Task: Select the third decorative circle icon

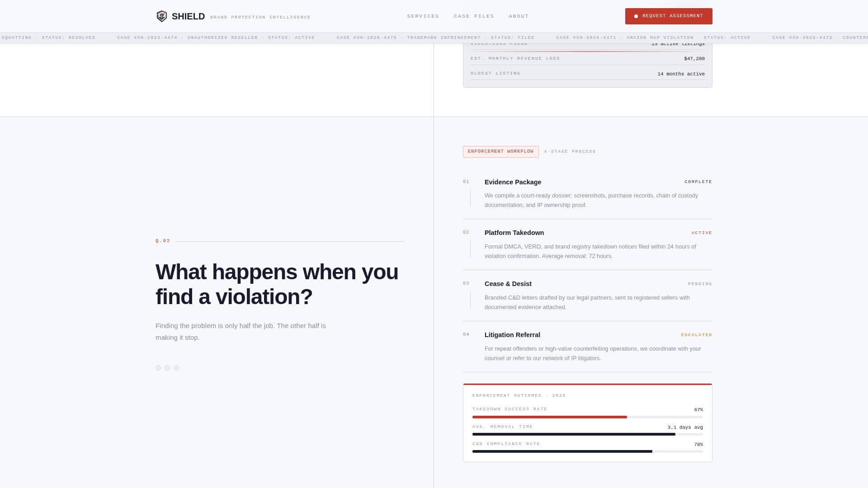Action: point(176,368)
